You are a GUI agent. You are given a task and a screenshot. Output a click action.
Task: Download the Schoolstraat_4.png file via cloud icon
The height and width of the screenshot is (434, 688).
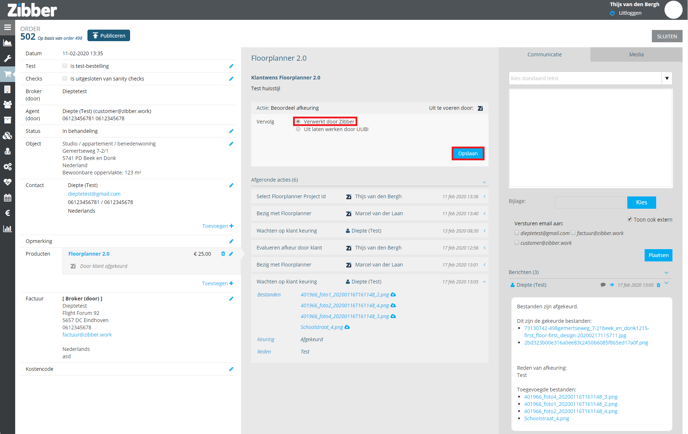(x=347, y=327)
